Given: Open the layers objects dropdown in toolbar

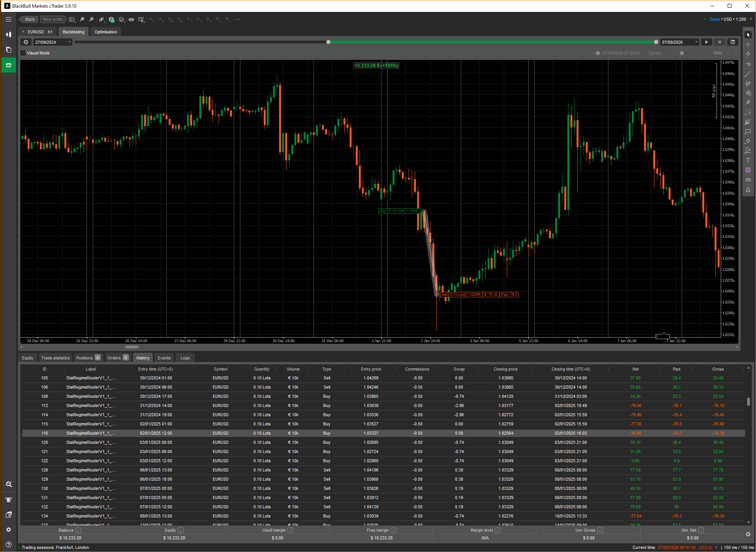Looking at the screenshot, I should tap(122, 19).
